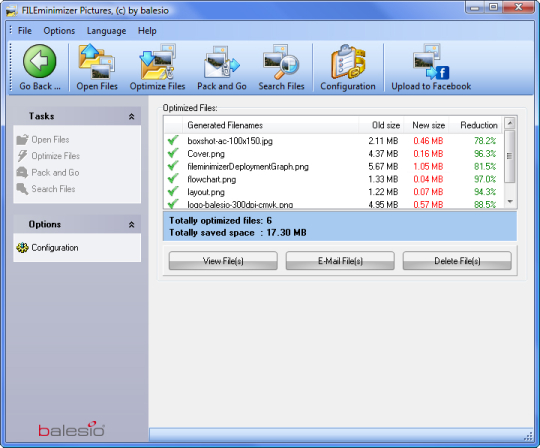This screenshot has width=540, height=448.
Task: Open Search Files toolbar icon
Action: click(281, 62)
